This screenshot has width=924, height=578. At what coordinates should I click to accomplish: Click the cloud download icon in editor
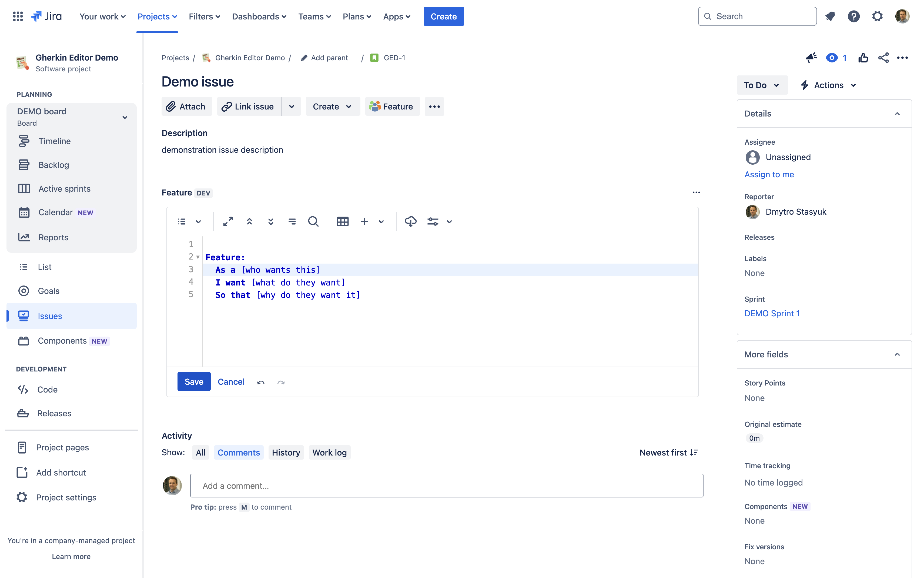[411, 221]
